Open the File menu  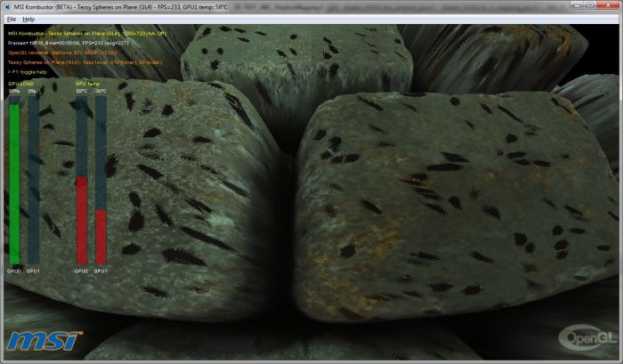coord(11,19)
